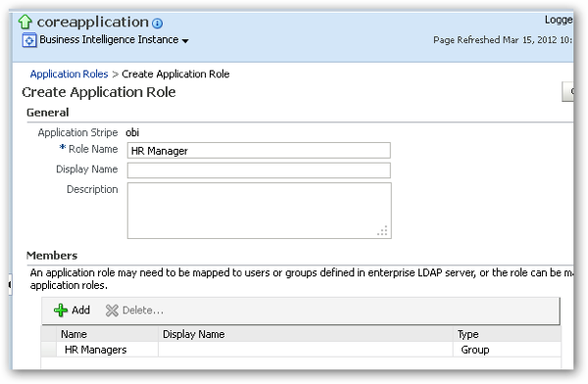Image resolution: width=588 pixels, height=384 pixels.
Task: Go back via Application Roles breadcrumb link
Action: pos(69,74)
